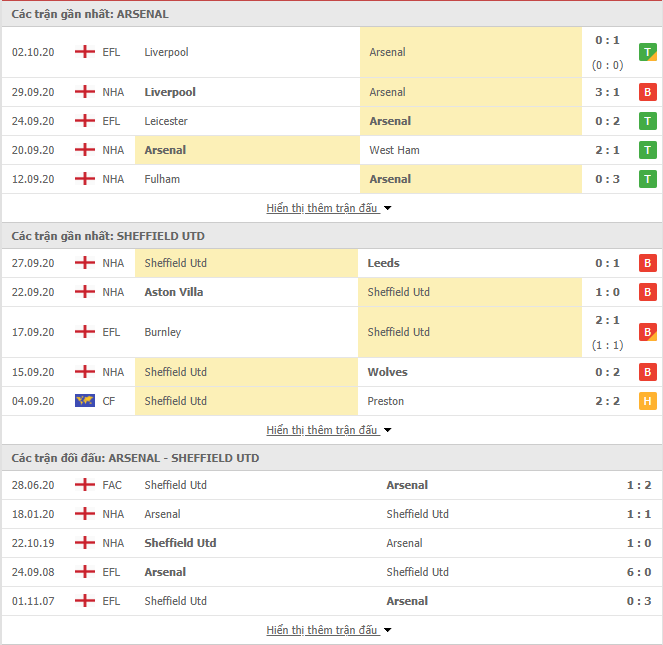
Task: Click the (1 : 1) halftime score on Burnley row
Action: coord(608,345)
